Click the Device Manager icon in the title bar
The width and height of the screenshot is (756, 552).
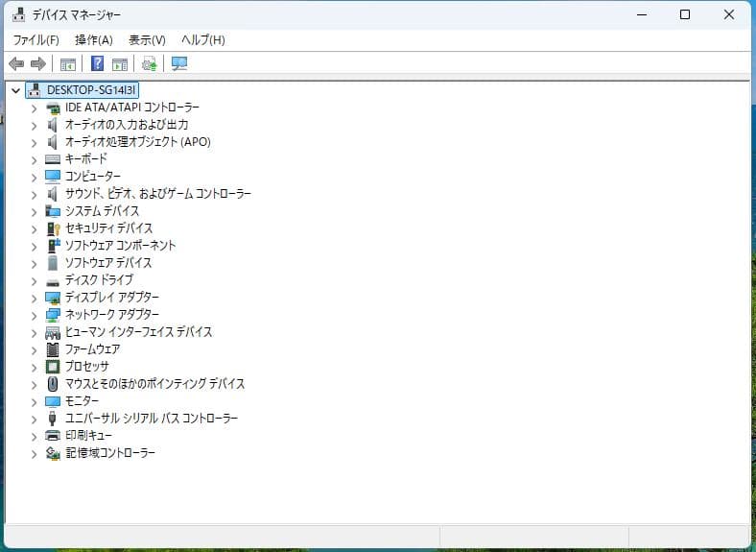click(18, 15)
